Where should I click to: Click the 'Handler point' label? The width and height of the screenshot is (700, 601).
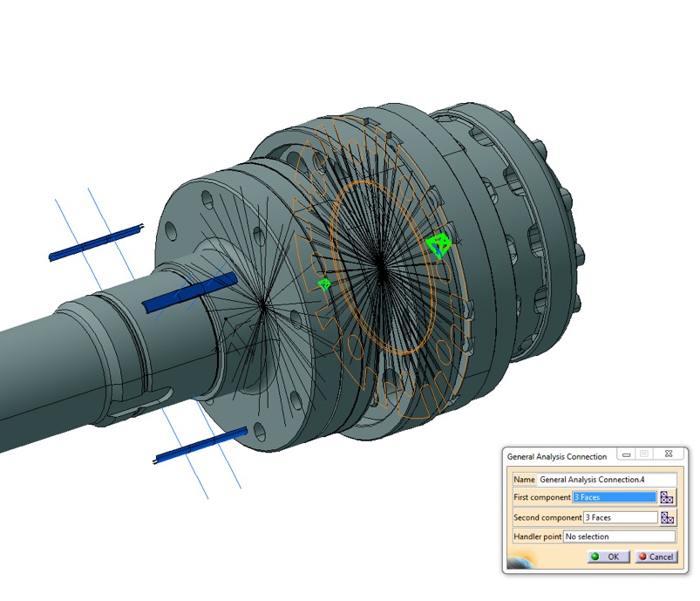click(x=538, y=536)
